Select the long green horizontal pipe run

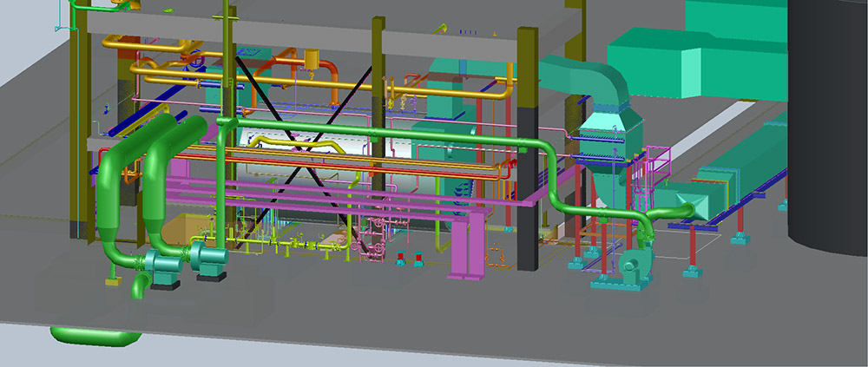point(382,134)
